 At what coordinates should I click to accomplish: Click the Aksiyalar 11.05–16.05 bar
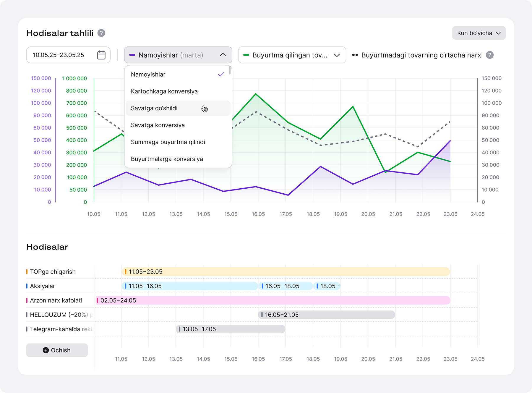point(189,286)
